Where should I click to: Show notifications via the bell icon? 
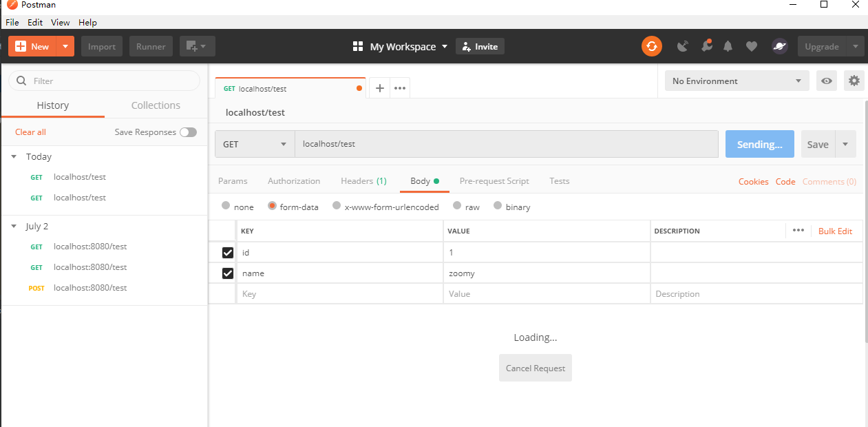728,46
